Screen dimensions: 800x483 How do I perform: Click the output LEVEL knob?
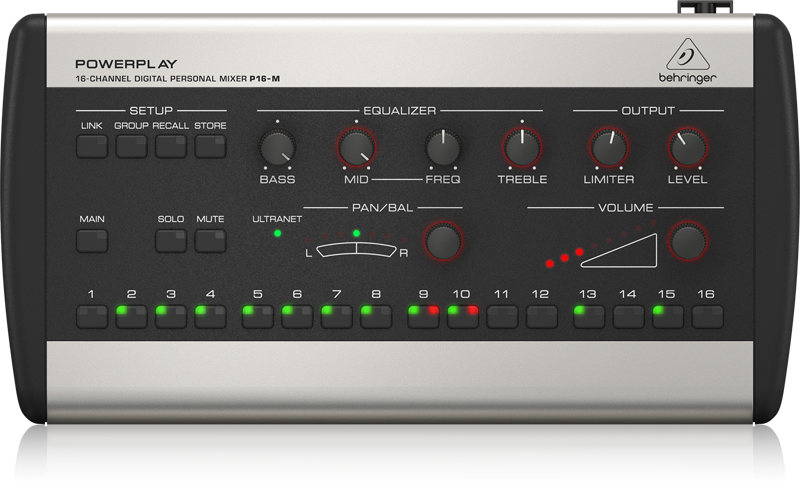point(688,148)
